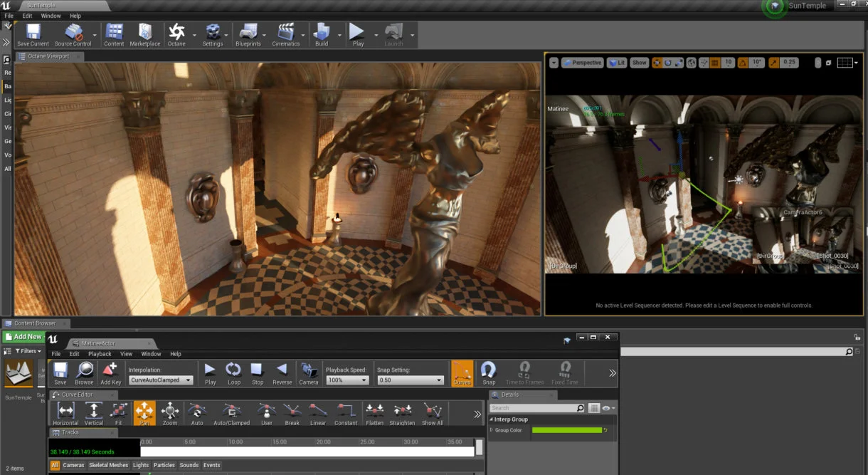Click the Flatten tangents icon
This screenshot has width=868, height=475.
click(x=375, y=414)
